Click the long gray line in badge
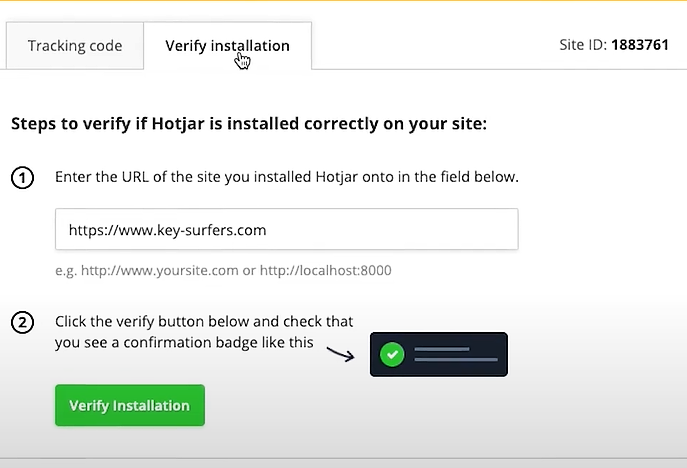Image resolution: width=687 pixels, height=468 pixels. [456, 360]
